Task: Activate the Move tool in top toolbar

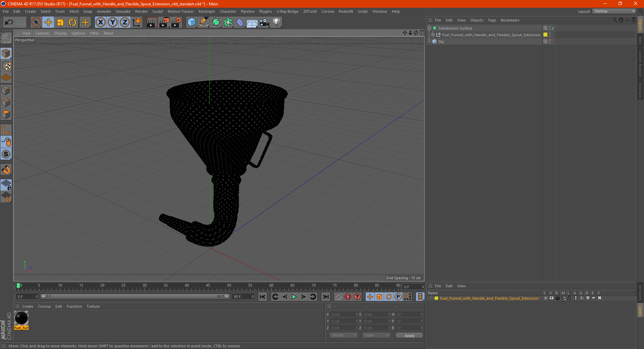Action: (x=48, y=22)
